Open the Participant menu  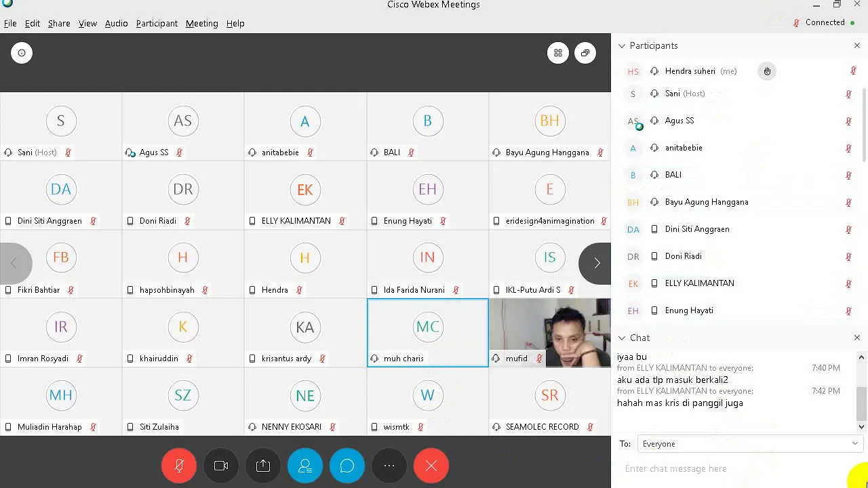click(157, 23)
